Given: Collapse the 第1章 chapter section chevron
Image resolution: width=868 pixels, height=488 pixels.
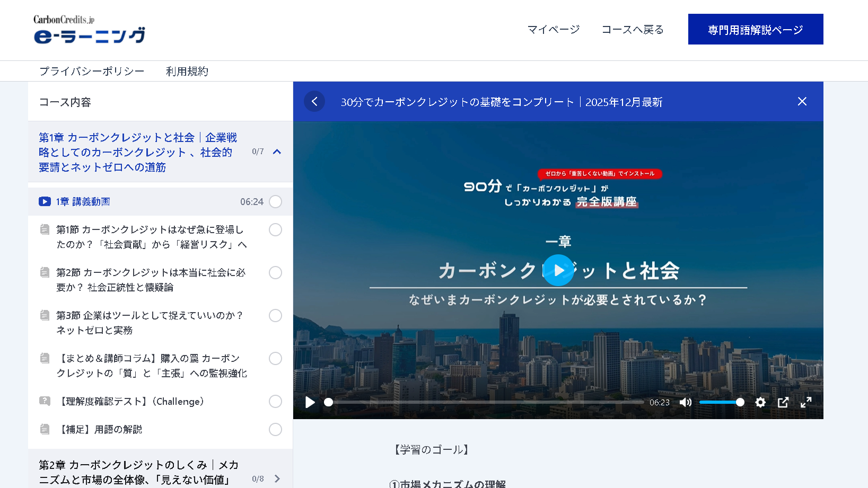Looking at the screenshot, I should pyautogui.click(x=277, y=152).
